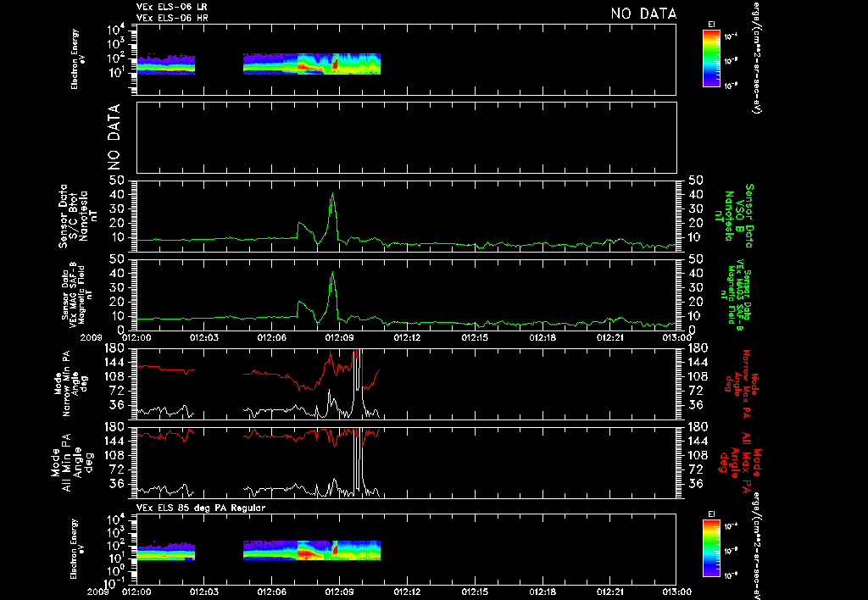
Task: Select green "Sensor Data VSO B Nanotesla" axis label
Action: (x=735, y=216)
